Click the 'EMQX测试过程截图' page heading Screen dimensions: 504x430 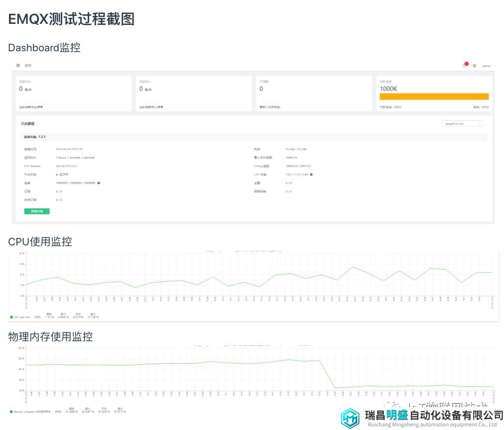71,19
